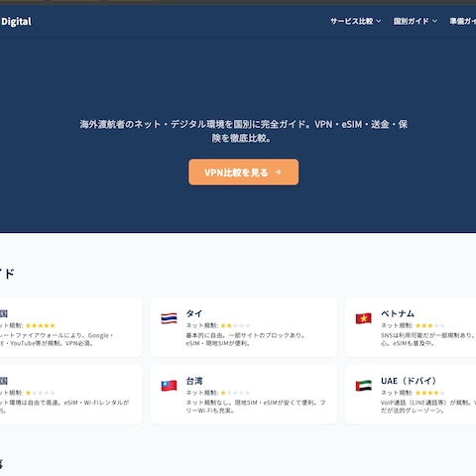This screenshot has height=476, width=476.
Task: Open the 準備ガイド menu item
Action: pyautogui.click(x=463, y=21)
